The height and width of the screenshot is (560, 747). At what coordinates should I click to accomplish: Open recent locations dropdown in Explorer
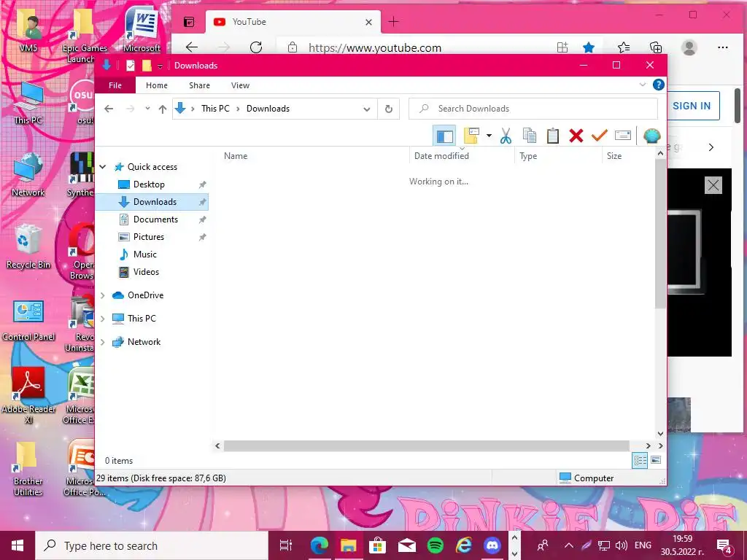point(147,109)
